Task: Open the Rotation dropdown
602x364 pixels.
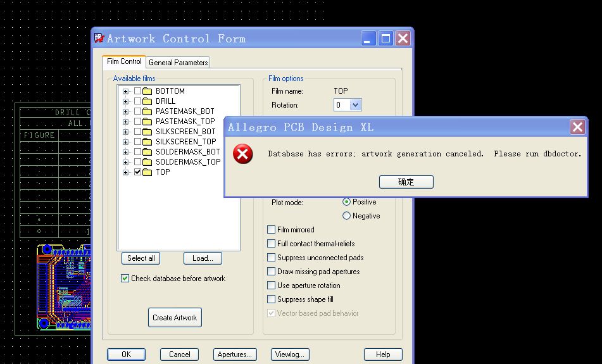Action: pos(356,105)
